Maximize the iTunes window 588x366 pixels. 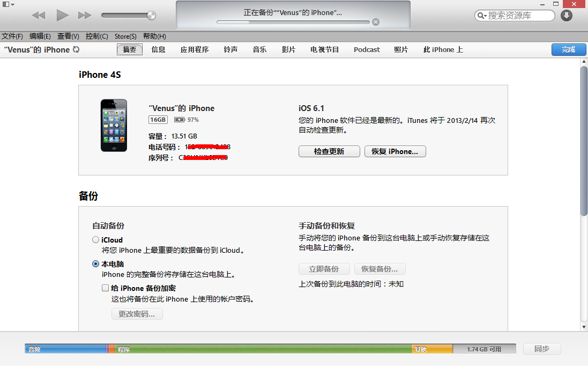556,4
